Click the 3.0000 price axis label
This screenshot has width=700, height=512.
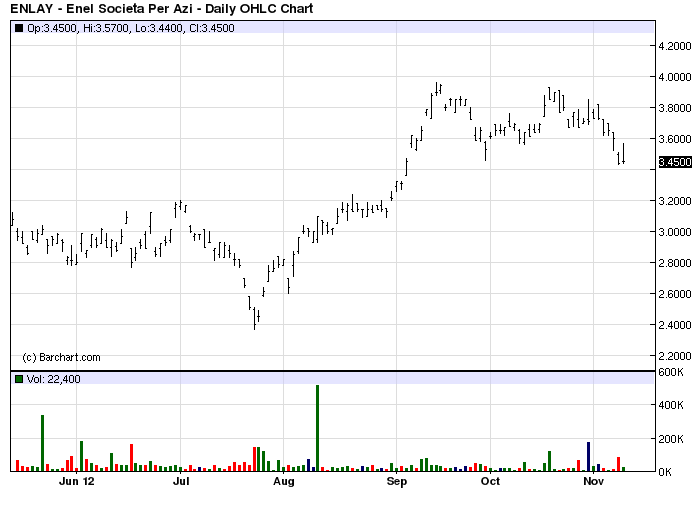pyautogui.click(x=675, y=232)
